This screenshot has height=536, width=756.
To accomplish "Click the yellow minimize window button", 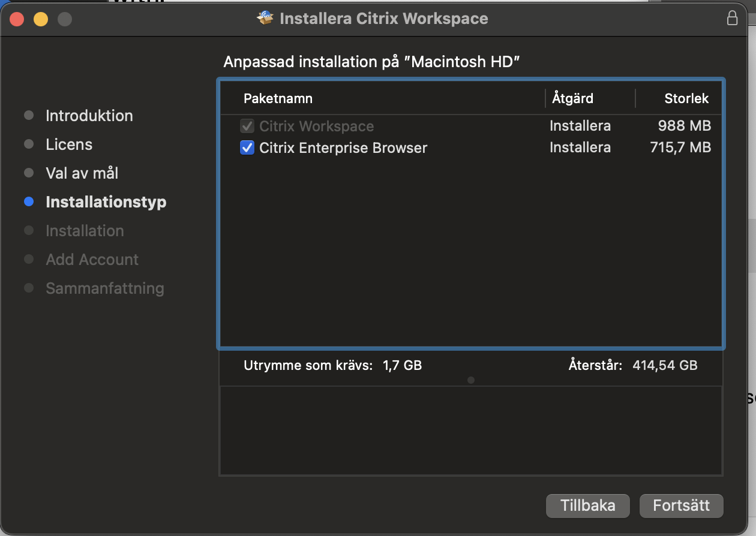I will pyautogui.click(x=41, y=19).
